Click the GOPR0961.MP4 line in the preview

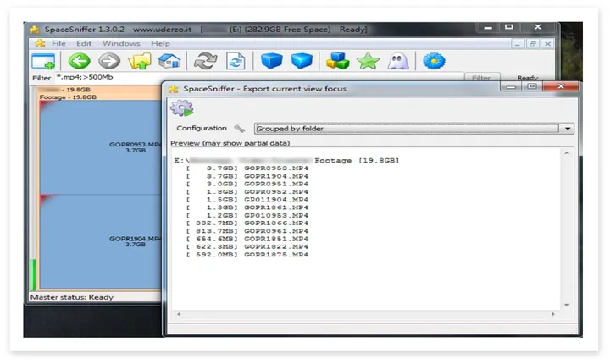[x=247, y=230]
